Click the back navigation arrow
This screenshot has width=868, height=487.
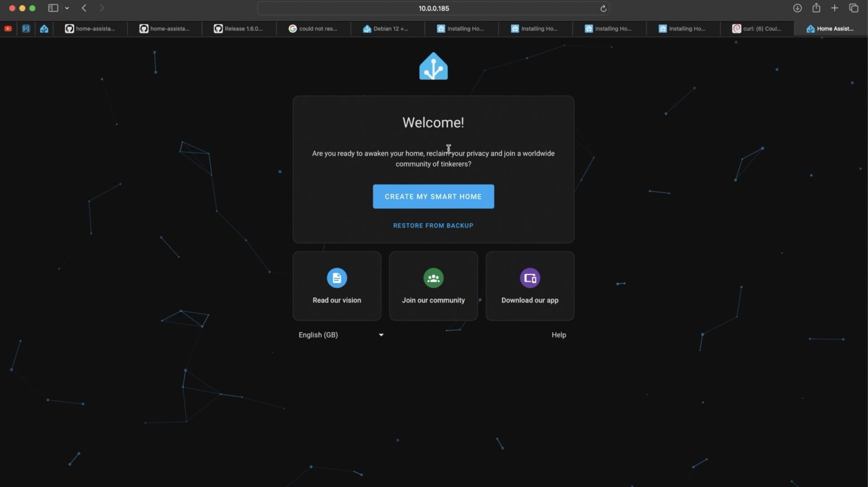tap(84, 8)
